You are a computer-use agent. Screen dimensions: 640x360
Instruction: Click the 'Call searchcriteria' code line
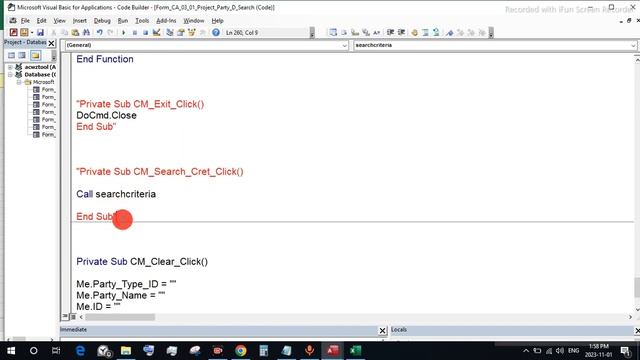point(116,194)
